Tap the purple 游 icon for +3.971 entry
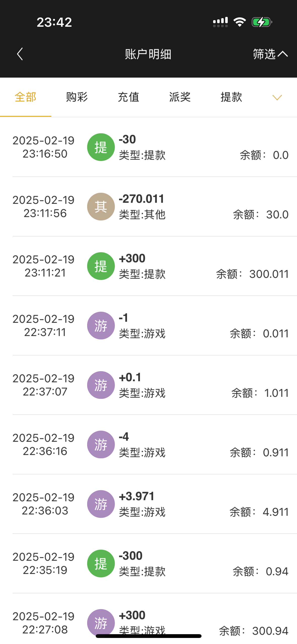Viewport: 297px width, 644px height. pyautogui.click(x=101, y=504)
